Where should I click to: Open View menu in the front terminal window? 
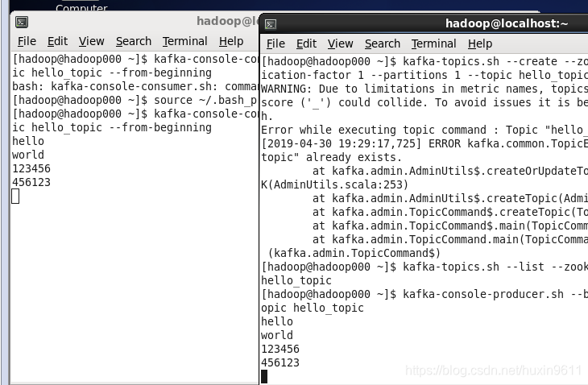click(x=341, y=43)
